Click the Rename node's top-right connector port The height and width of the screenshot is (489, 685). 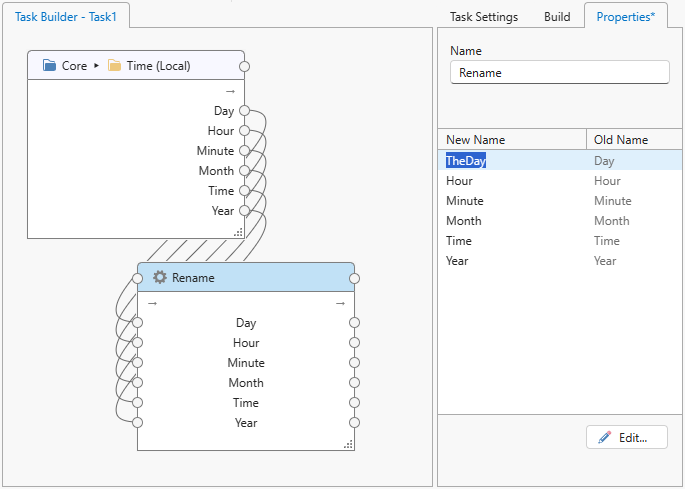tap(354, 279)
